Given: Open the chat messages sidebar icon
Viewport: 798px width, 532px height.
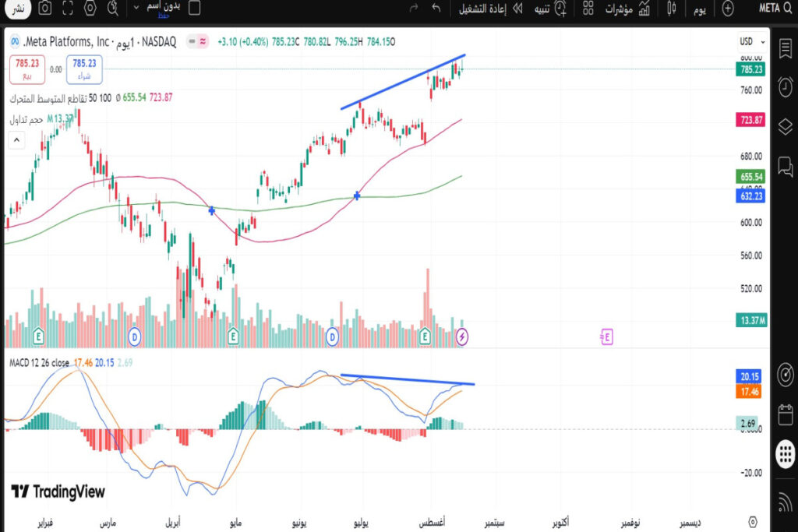Looking at the screenshot, I should pyautogui.click(x=785, y=164).
